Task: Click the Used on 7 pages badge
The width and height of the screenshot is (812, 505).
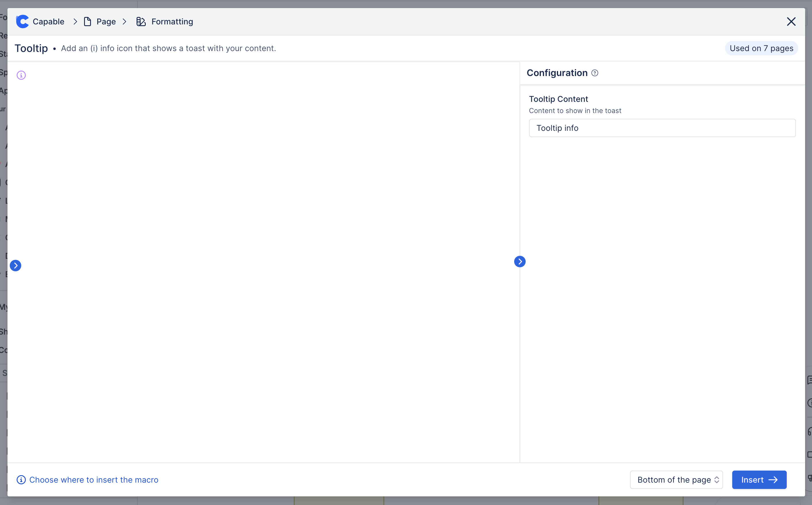Action: tap(761, 48)
